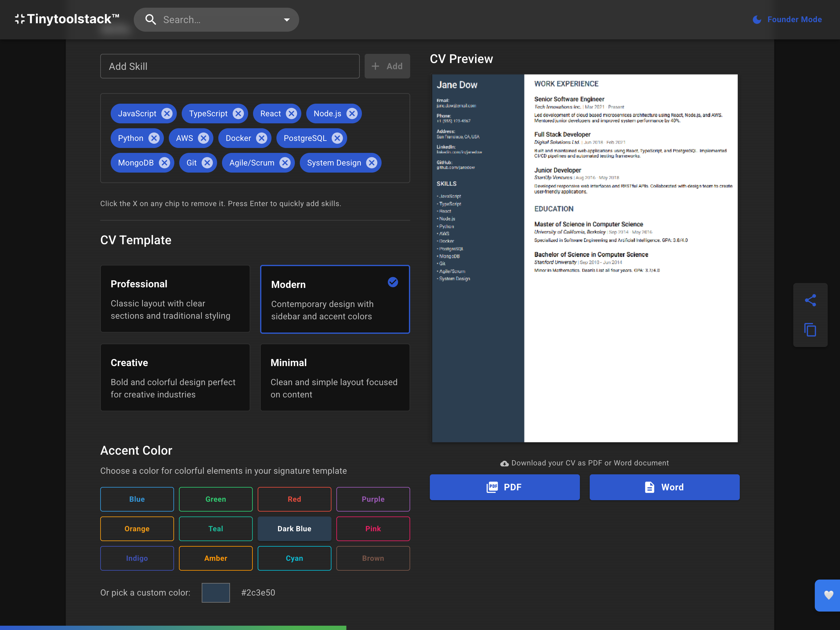The image size is (840, 630).
Task: Open the custom color picker swatch
Action: pyautogui.click(x=215, y=592)
